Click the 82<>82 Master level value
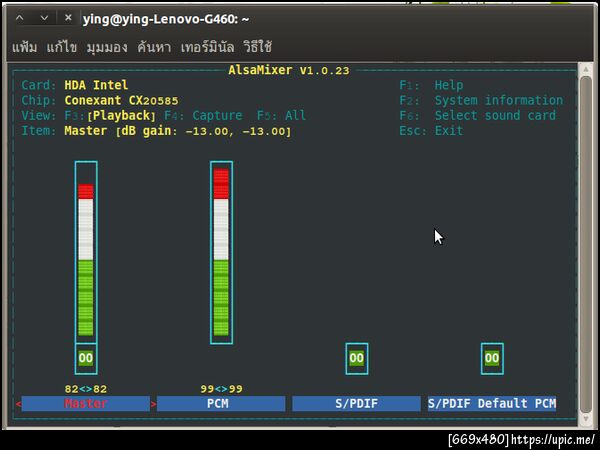The image size is (600, 450). pyautogui.click(x=86, y=389)
